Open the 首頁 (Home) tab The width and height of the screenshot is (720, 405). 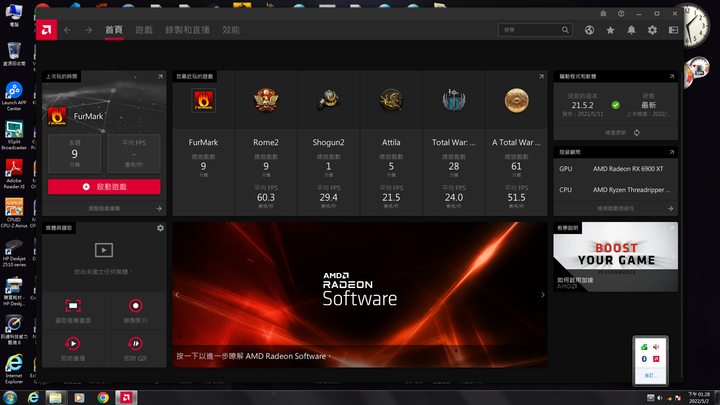pyautogui.click(x=114, y=30)
